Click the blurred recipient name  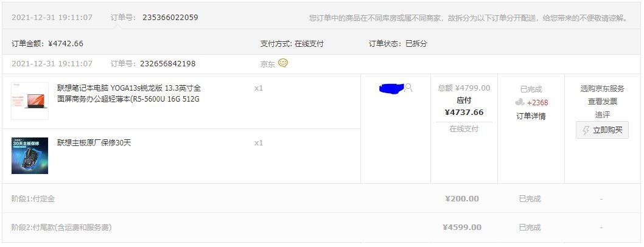(391, 88)
